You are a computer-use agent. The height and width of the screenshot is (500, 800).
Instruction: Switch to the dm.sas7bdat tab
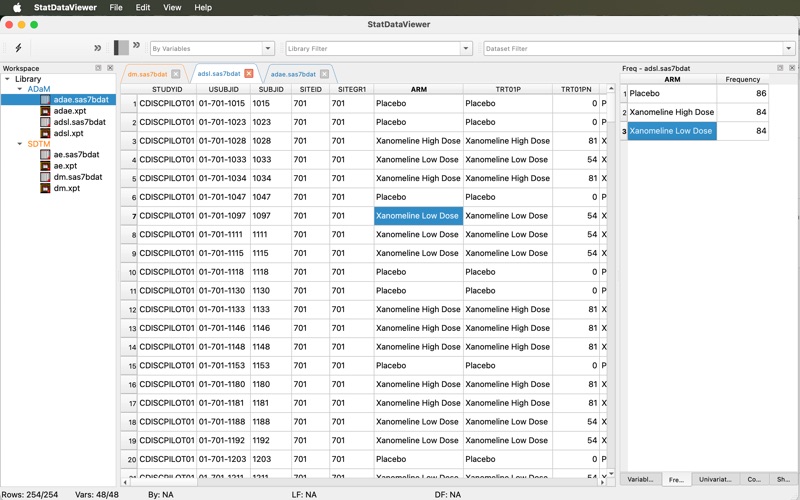tap(147, 74)
